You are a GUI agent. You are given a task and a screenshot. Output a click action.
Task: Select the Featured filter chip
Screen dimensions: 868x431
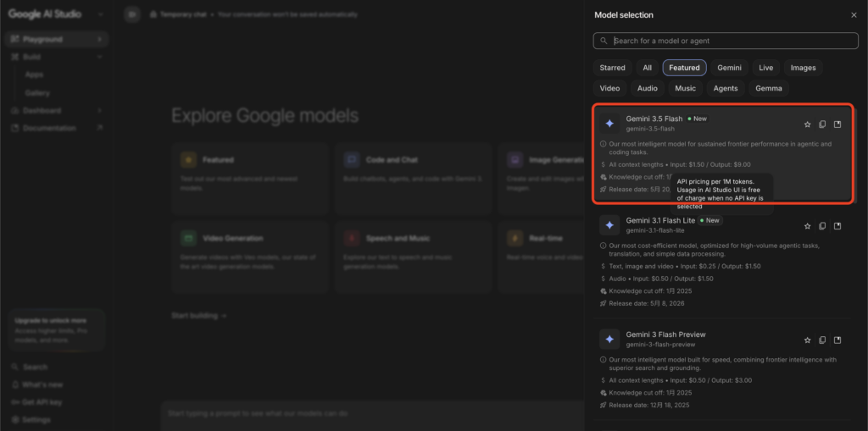pos(684,68)
